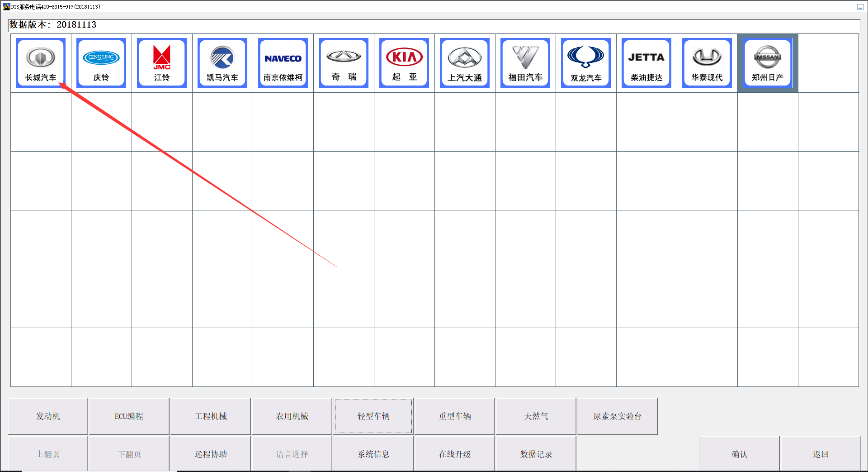Image resolution: width=868 pixels, height=472 pixels.
Task: Open the NAVECO 南京依维柯 brand icon
Action: pyautogui.click(x=283, y=63)
